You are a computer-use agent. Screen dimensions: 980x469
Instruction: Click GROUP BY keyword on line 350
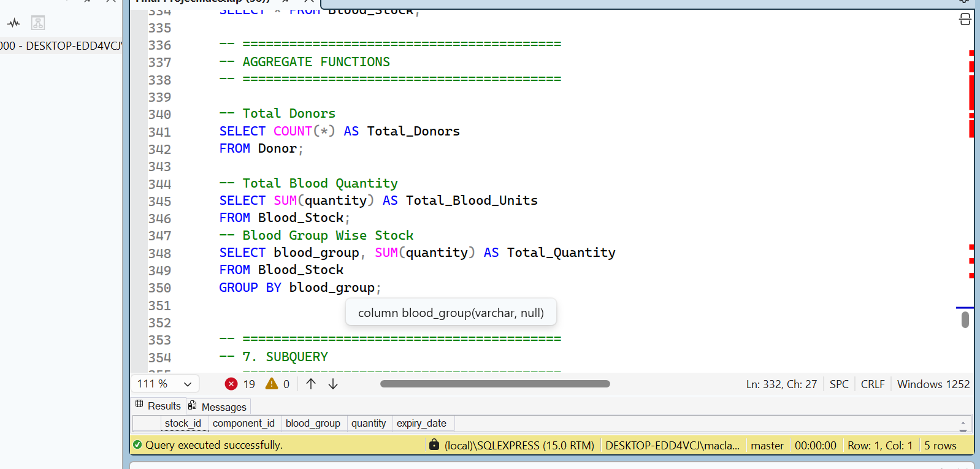(x=250, y=288)
